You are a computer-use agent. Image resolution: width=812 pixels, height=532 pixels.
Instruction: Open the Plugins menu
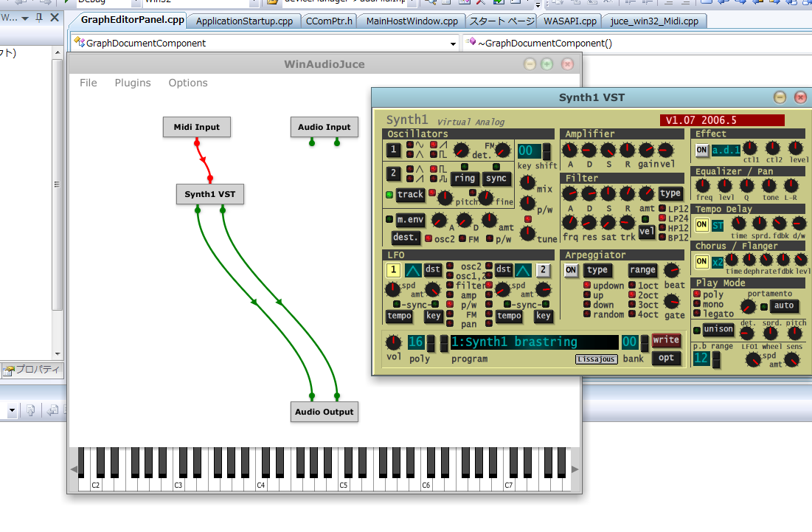133,83
